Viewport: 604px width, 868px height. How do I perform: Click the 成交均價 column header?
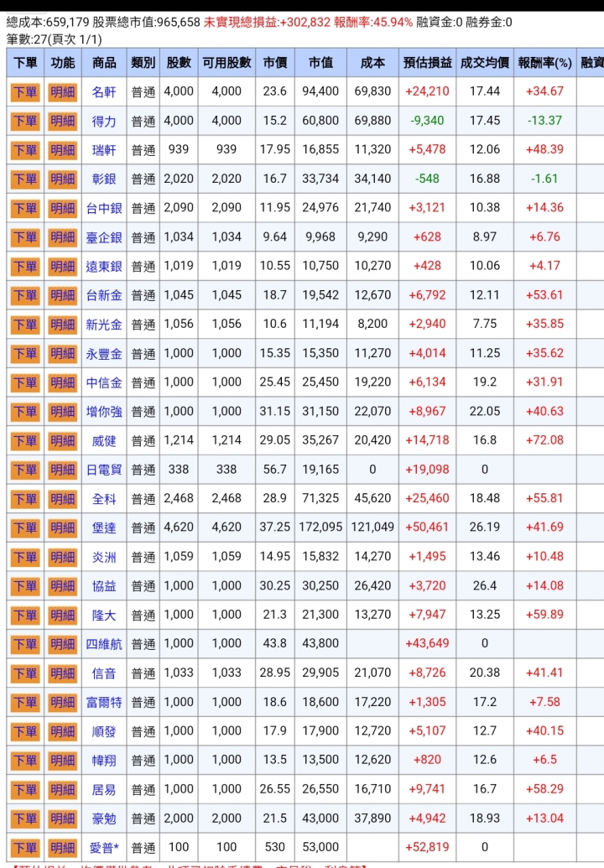click(484, 63)
